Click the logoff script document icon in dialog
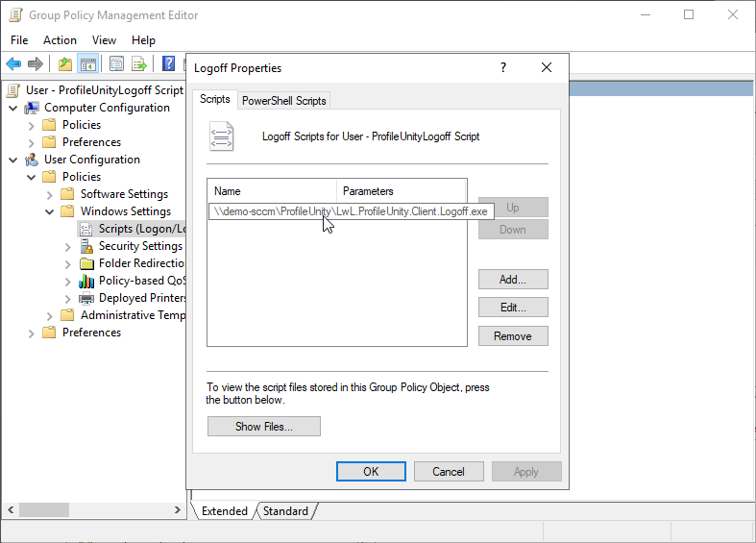Image resolution: width=756 pixels, height=543 pixels. (x=221, y=136)
